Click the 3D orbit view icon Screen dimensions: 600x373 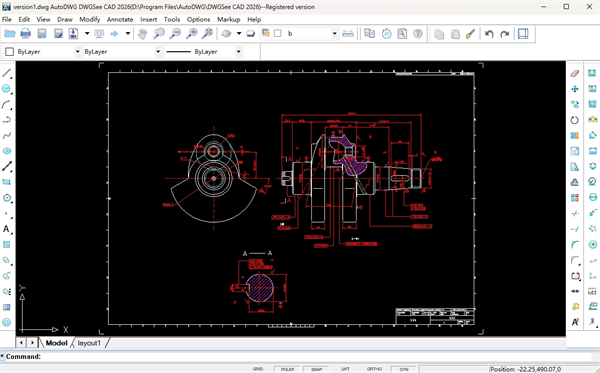click(x=227, y=34)
